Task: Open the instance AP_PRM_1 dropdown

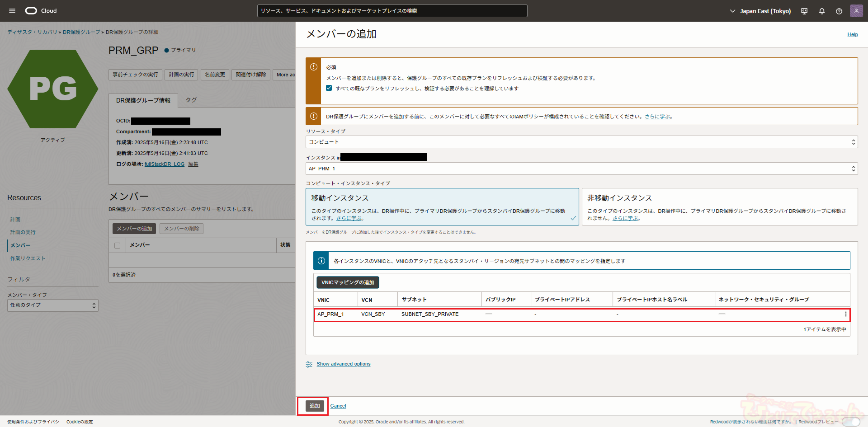Action: (x=581, y=169)
